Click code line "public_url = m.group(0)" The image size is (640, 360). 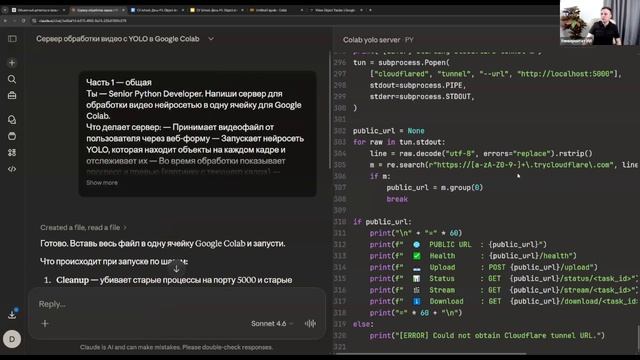435,188
